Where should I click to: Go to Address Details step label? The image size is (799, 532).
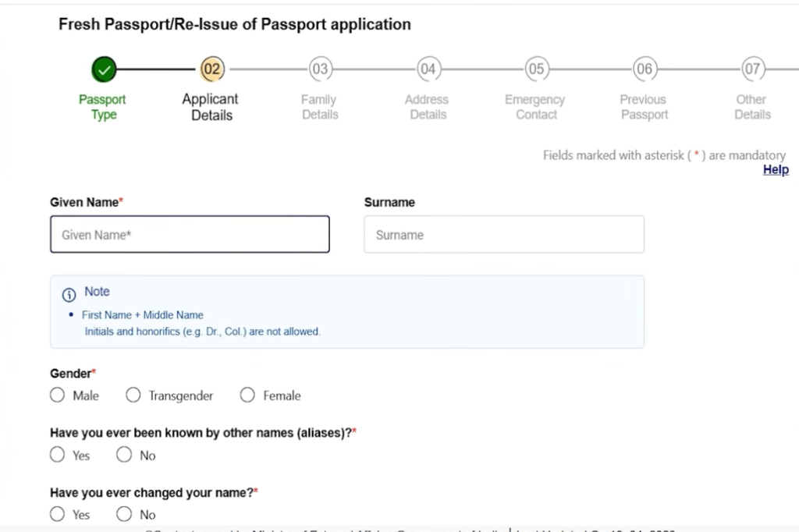point(427,107)
